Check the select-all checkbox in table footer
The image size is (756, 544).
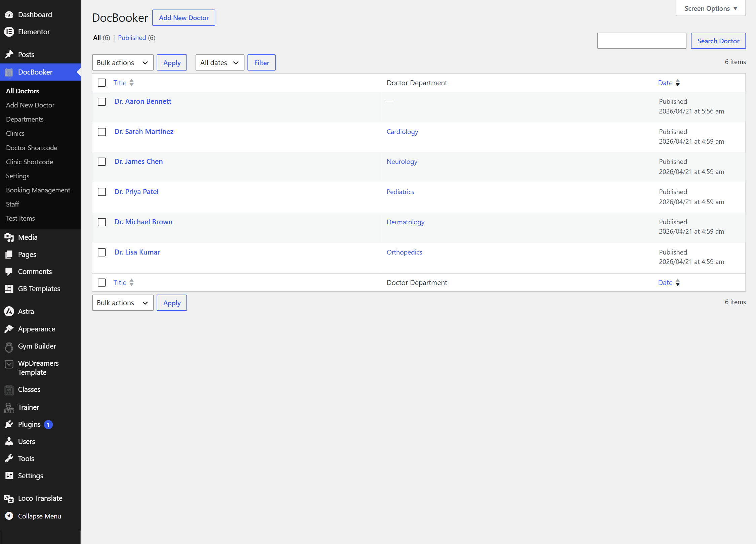pyautogui.click(x=102, y=283)
